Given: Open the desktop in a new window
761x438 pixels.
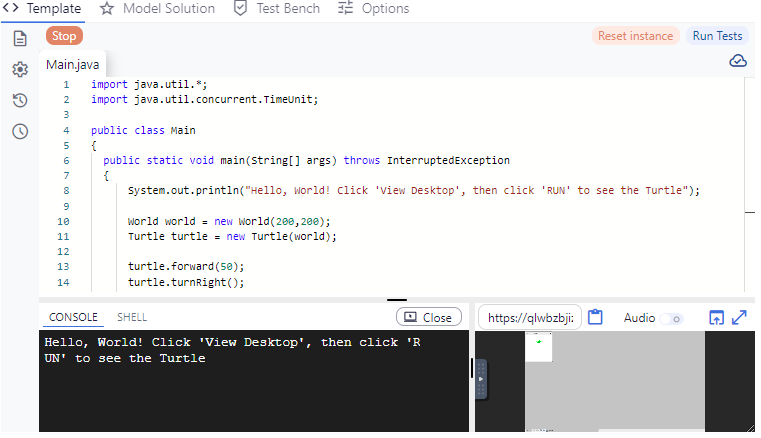Looking at the screenshot, I should [716, 317].
